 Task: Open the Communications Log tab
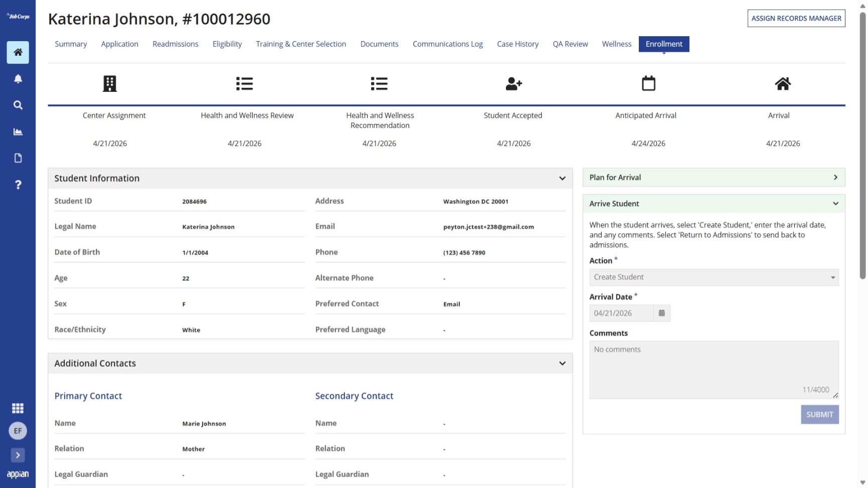448,44
